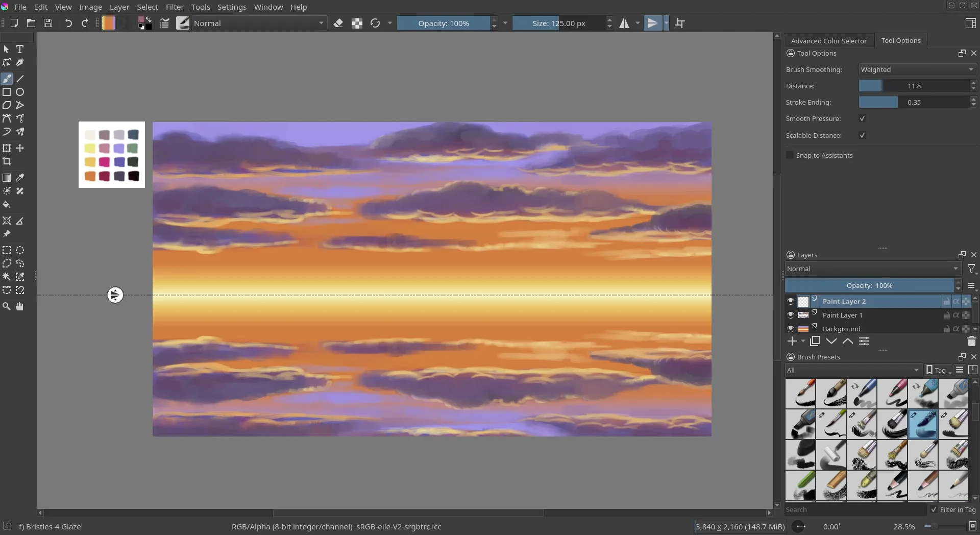The image size is (980, 535).
Task: Select Paint Layer 1
Action: tap(842, 315)
